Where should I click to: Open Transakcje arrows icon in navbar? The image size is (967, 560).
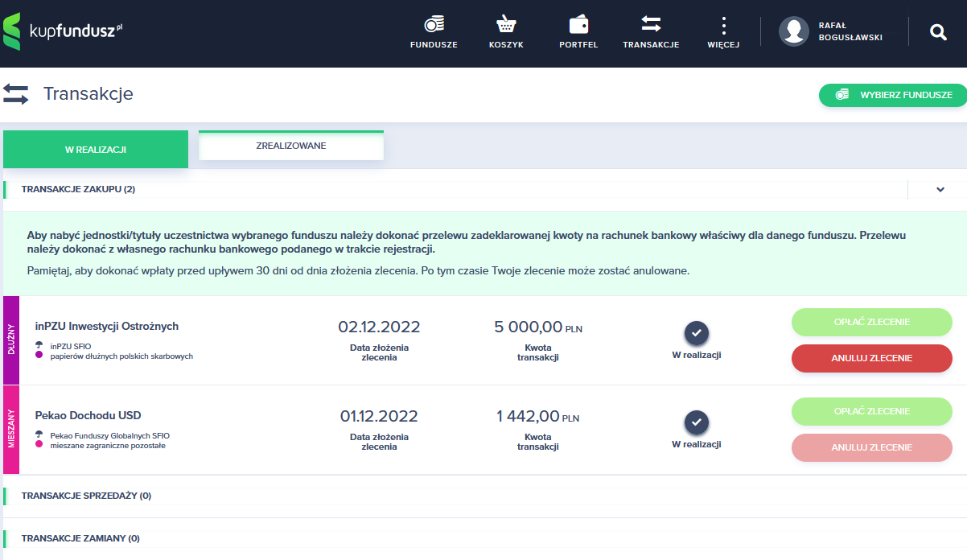click(x=651, y=24)
